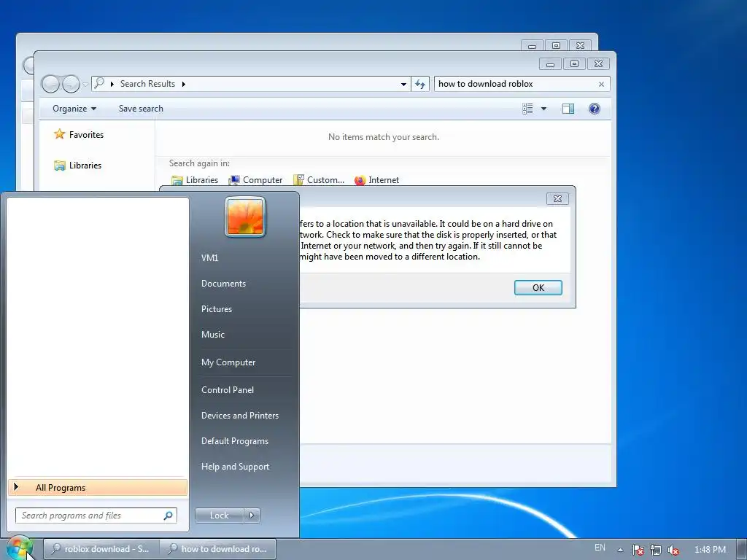Open the Organize dropdown menu

tap(74, 109)
